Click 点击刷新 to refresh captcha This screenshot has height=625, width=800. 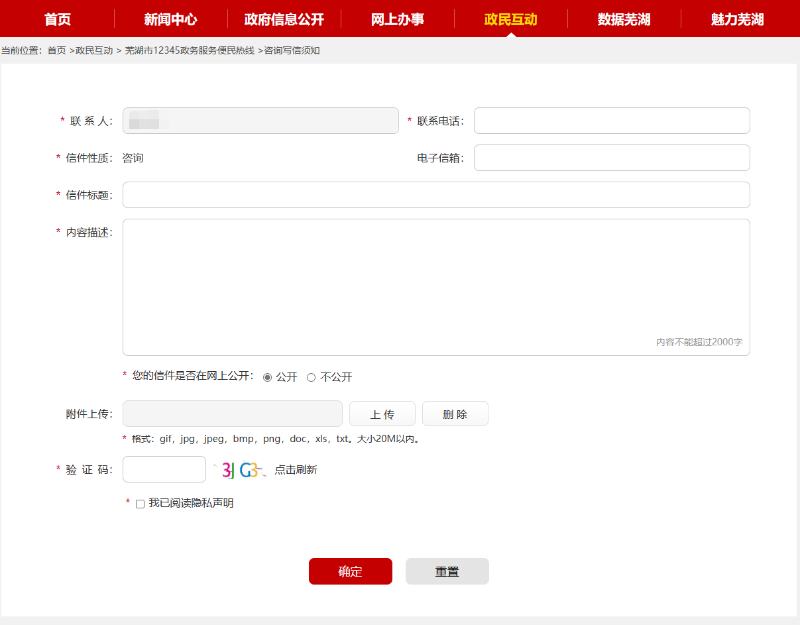point(296,469)
